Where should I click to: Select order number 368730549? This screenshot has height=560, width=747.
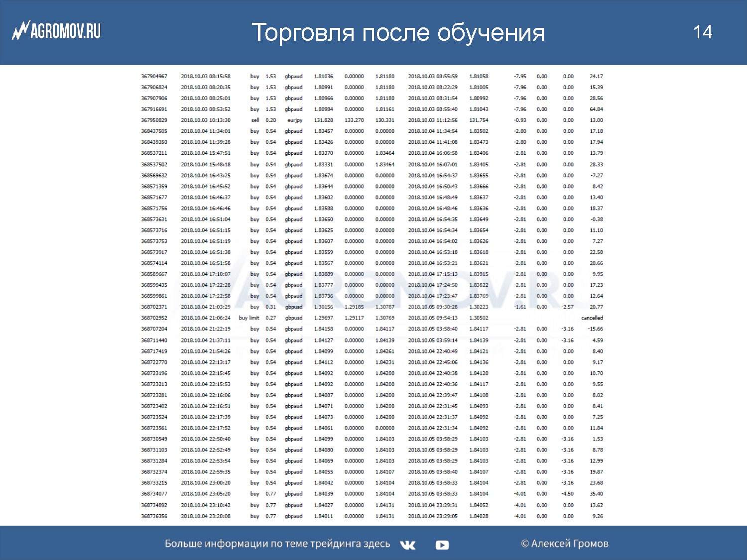(x=154, y=439)
